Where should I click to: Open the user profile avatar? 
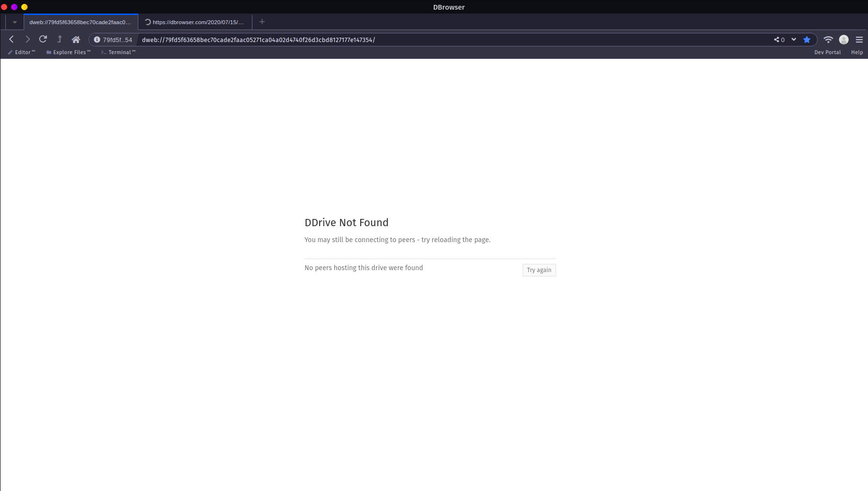[x=844, y=40]
